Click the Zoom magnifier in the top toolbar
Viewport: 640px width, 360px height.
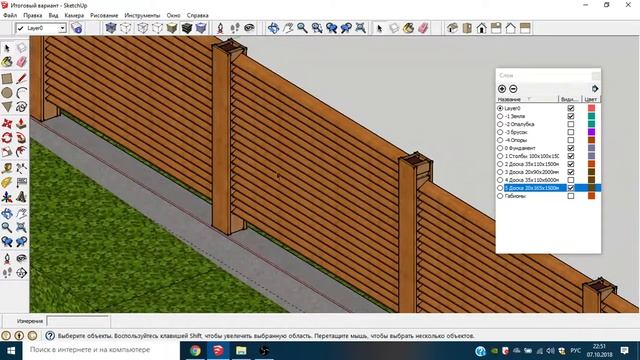(302, 28)
